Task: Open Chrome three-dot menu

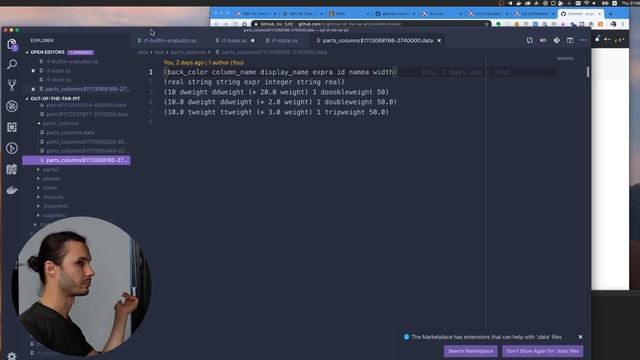Action: 623,24
